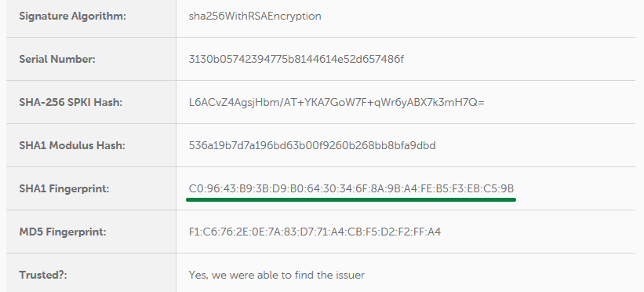Click the SHA-256 SPKI Hash label
Image resolution: width=644 pixels, height=292 pixels.
pos(71,102)
